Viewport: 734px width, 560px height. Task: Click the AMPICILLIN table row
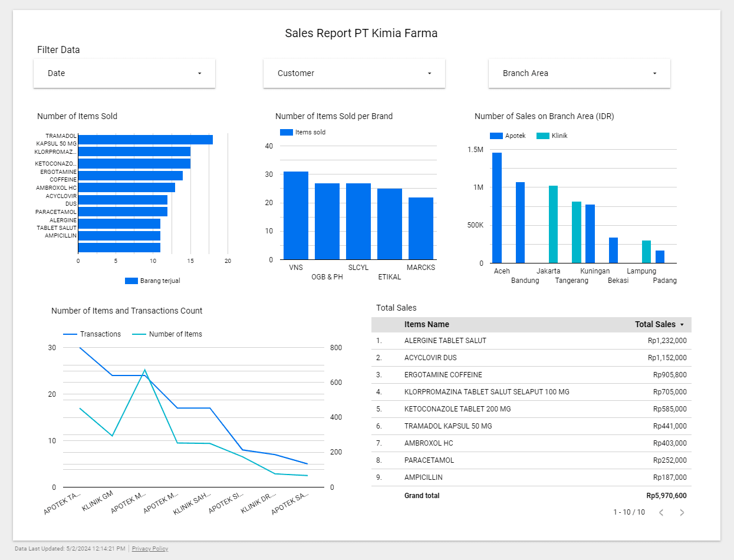tap(531, 477)
